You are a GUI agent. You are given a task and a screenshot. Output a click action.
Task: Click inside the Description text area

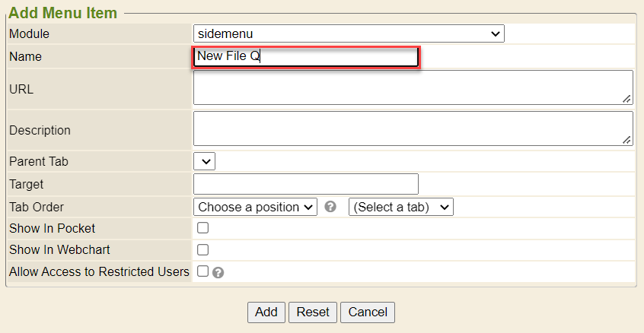click(x=413, y=128)
